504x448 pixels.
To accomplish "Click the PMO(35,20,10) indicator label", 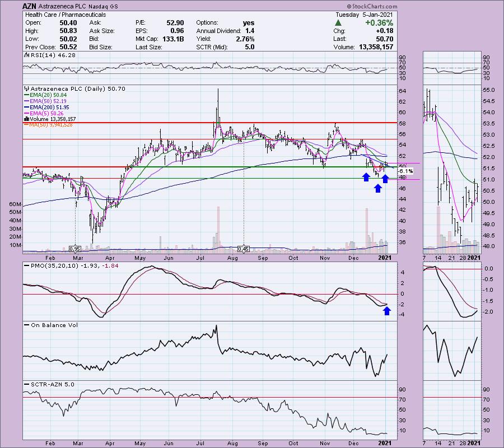I will coord(74,266).
